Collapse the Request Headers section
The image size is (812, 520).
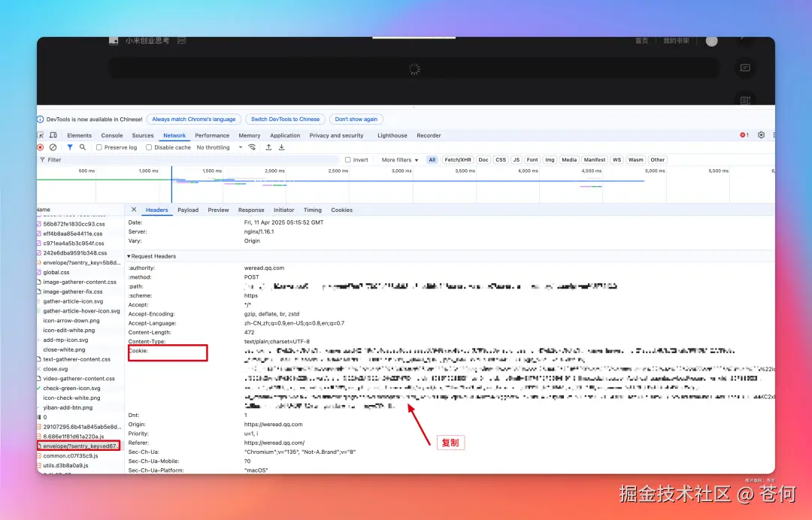[152, 256]
